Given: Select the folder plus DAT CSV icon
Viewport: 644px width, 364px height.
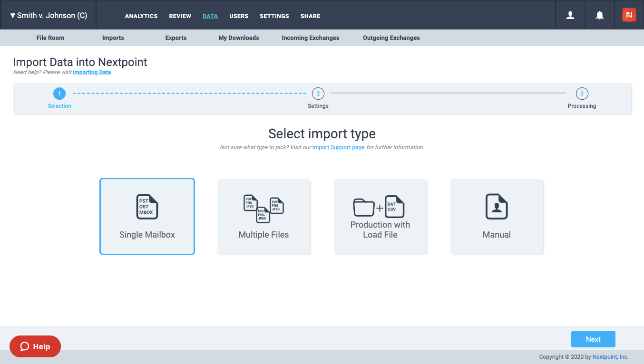Looking at the screenshot, I should point(379,207).
